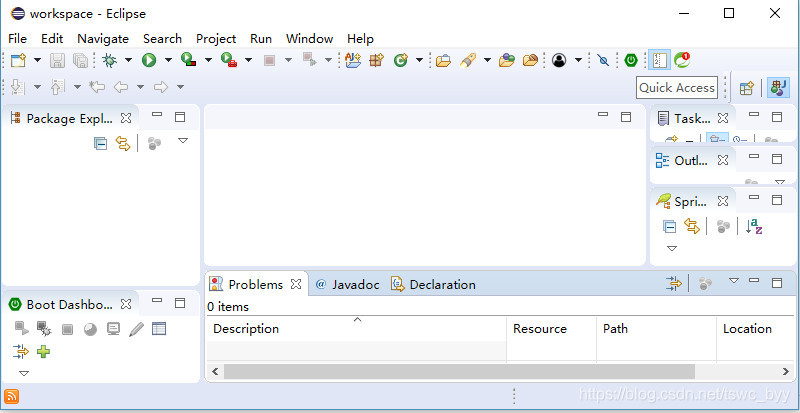Open Boot Dashboard view menu triangle
800x413 pixels.
point(24,374)
